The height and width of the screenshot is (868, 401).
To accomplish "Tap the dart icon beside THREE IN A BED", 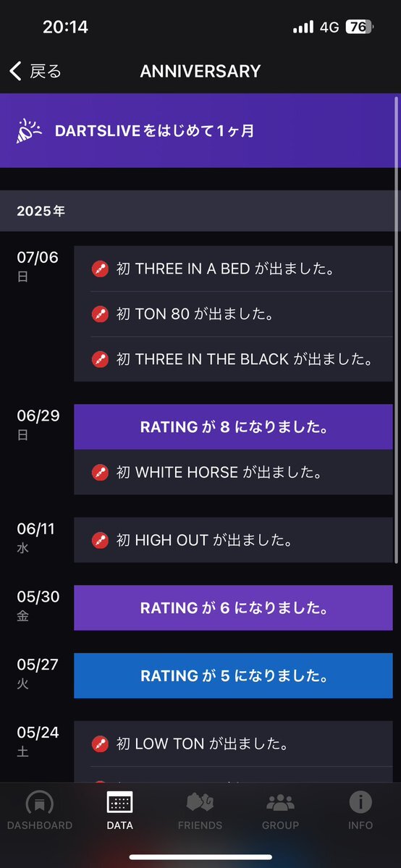I will point(100,269).
